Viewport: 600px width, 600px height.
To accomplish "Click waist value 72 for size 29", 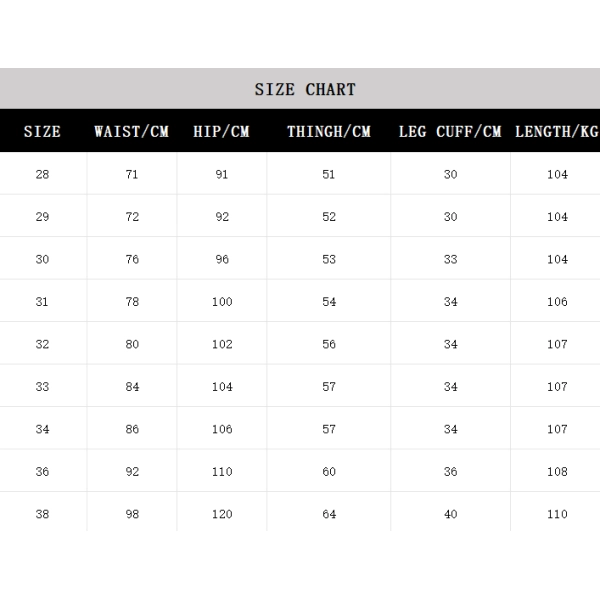I will pos(132,217).
